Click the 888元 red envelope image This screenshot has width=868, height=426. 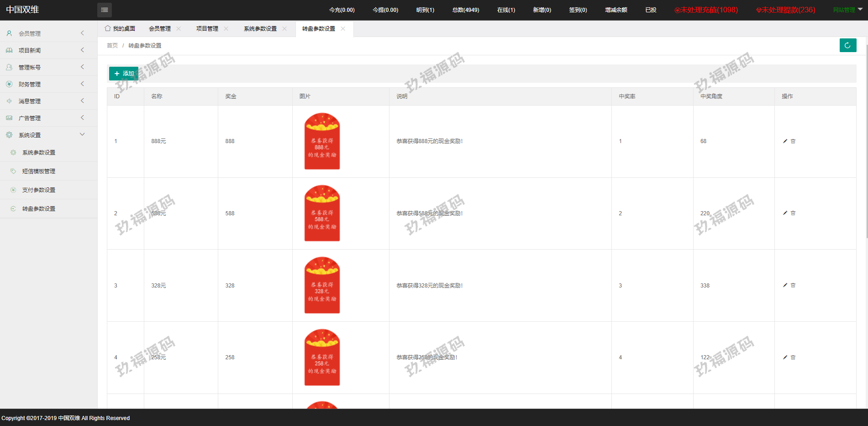click(322, 141)
